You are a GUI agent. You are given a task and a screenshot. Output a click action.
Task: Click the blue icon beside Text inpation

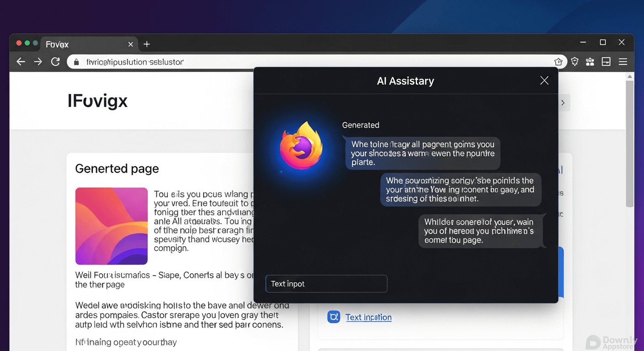click(x=333, y=317)
